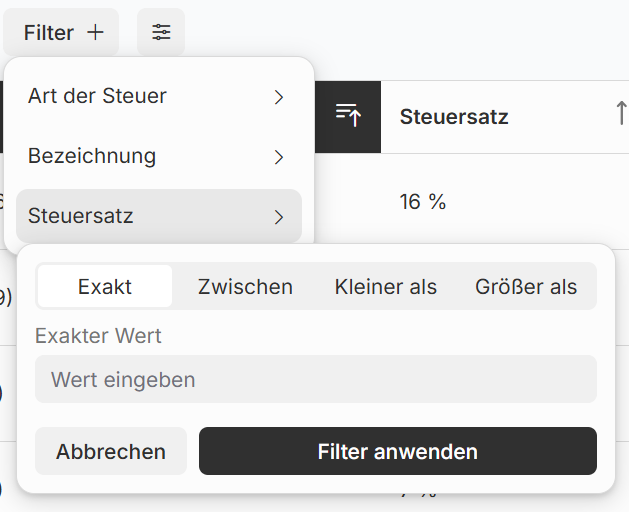The image size is (629, 512).
Task: Expand the chevron beside Bezeichnung
Action: (279, 157)
